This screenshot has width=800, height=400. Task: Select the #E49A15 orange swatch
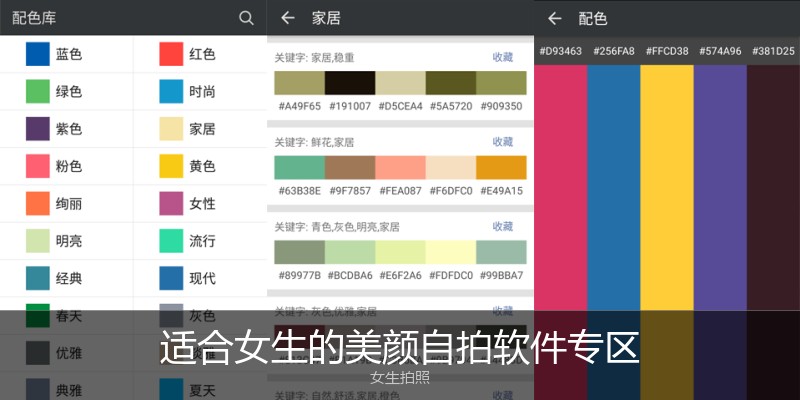pos(501,167)
